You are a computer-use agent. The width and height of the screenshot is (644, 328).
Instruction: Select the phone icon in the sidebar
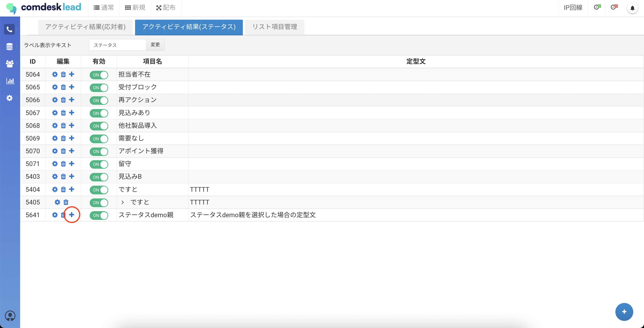(9, 29)
